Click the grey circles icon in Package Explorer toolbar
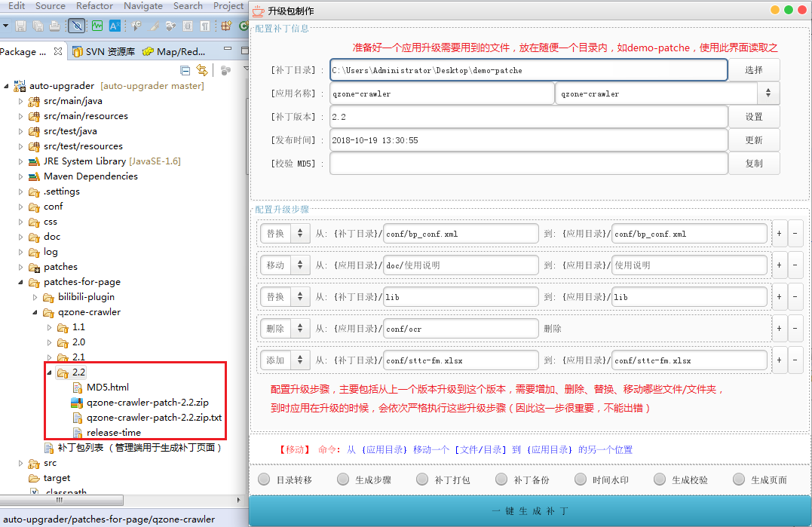This screenshot has height=527, width=812. pyautogui.click(x=225, y=70)
